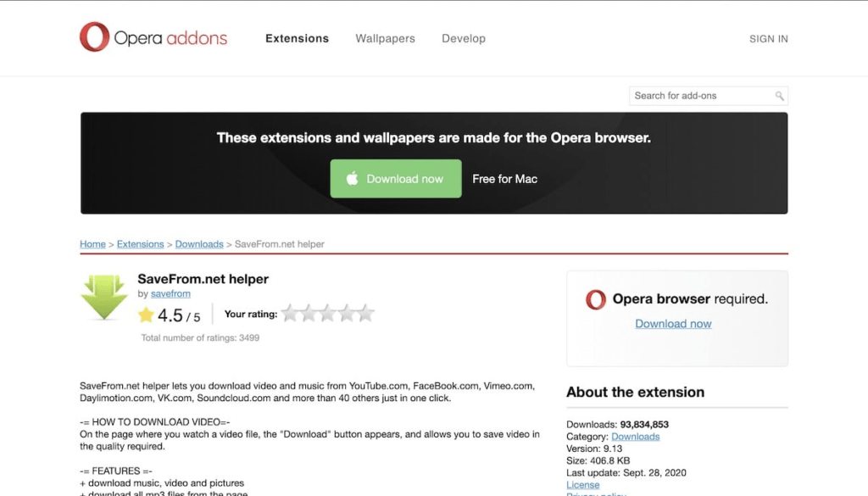
Task: Follow the Home breadcrumb link
Action: click(92, 244)
